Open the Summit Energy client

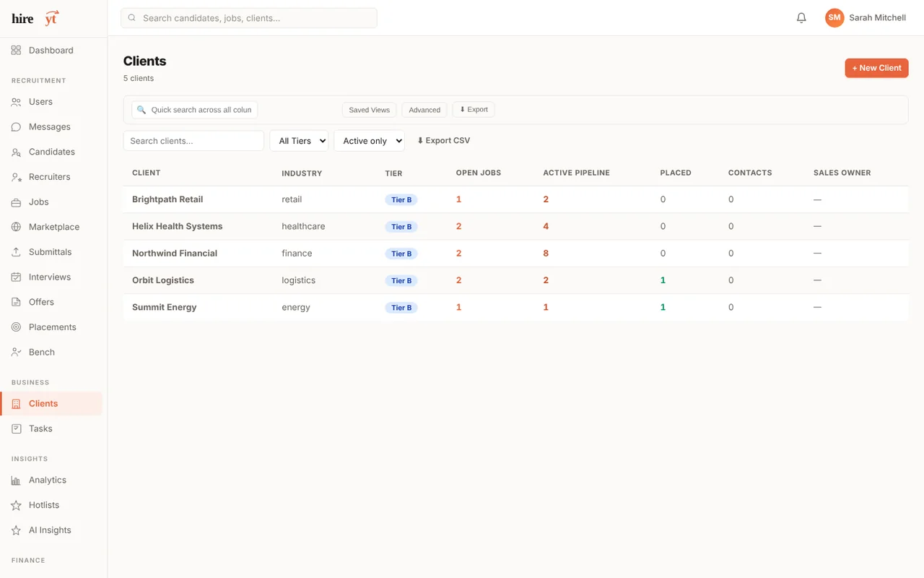pos(165,307)
